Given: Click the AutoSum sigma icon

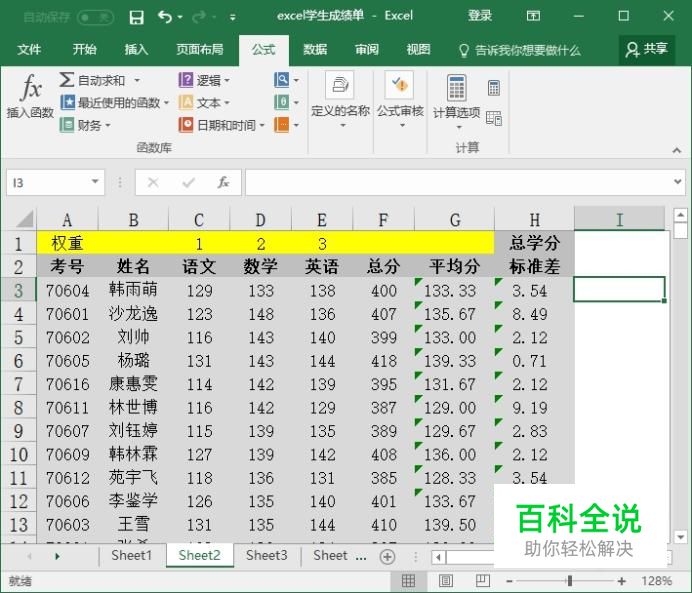Looking at the screenshot, I should [66, 80].
